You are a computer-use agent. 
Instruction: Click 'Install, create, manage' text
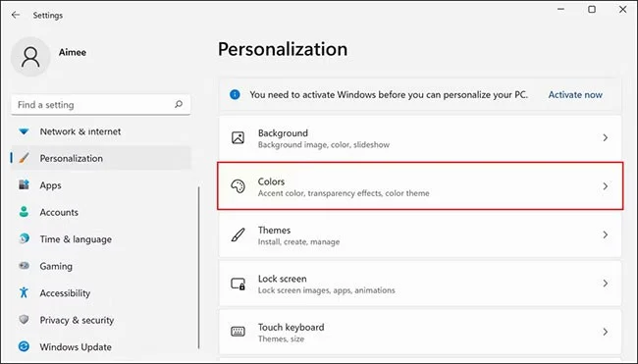(x=298, y=242)
